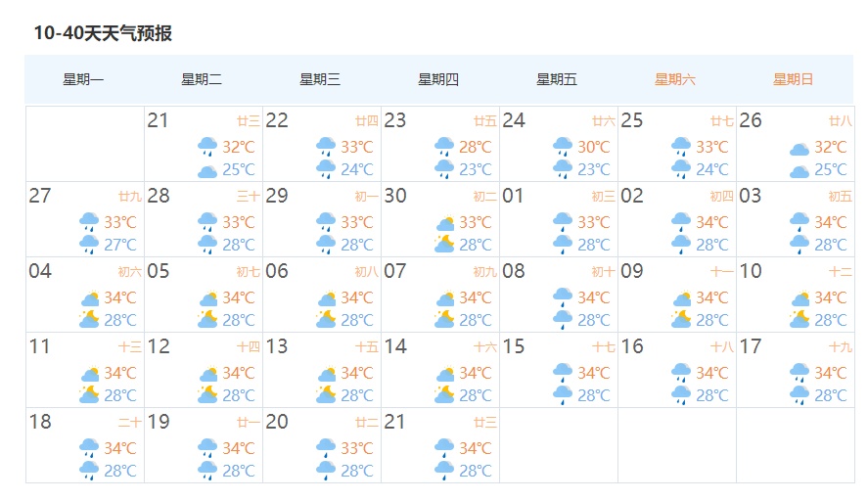Click the daytime rain icon on date 08
Screen dimensions: 868x501
(x=563, y=297)
